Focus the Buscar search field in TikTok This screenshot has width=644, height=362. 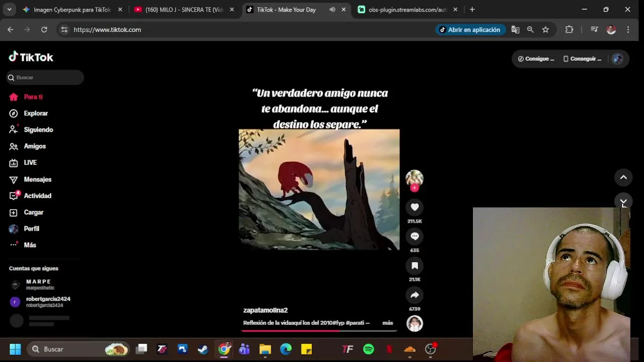point(45,77)
